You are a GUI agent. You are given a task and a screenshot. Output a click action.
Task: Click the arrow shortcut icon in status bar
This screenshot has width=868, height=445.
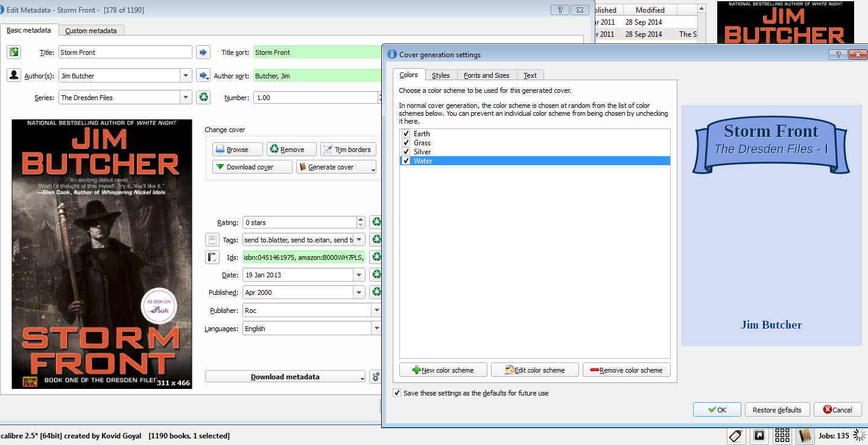[x=760, y=435]
